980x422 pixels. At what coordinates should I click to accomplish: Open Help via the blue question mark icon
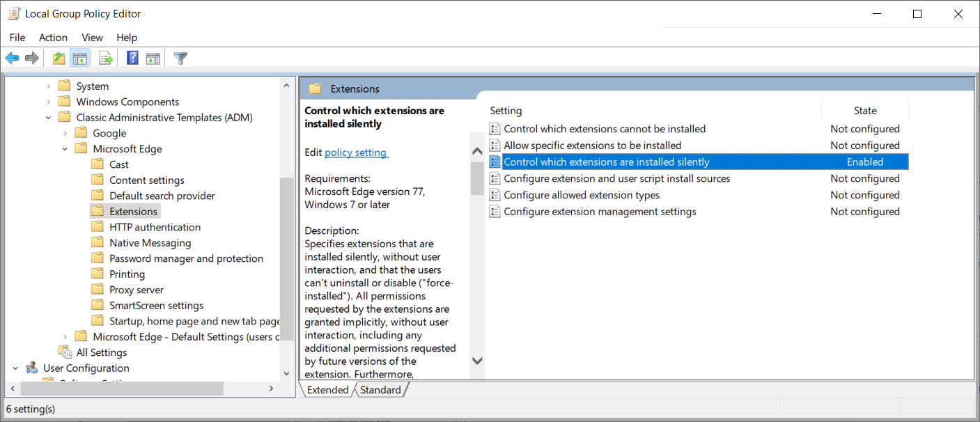(132, 58)
